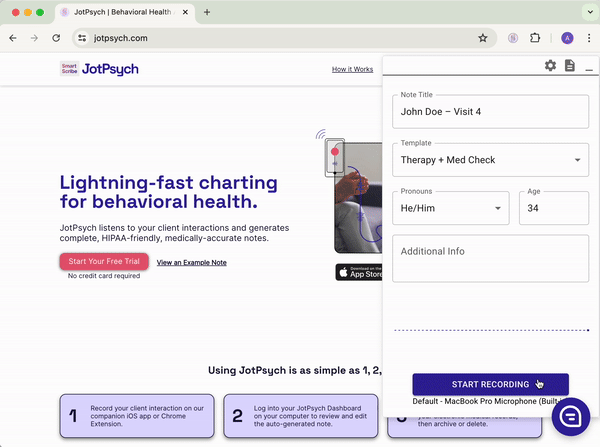Image resolution: width=600 pixels, height=447 pixels.
Task: Click the address bar URL
Action: coord(121,38)
